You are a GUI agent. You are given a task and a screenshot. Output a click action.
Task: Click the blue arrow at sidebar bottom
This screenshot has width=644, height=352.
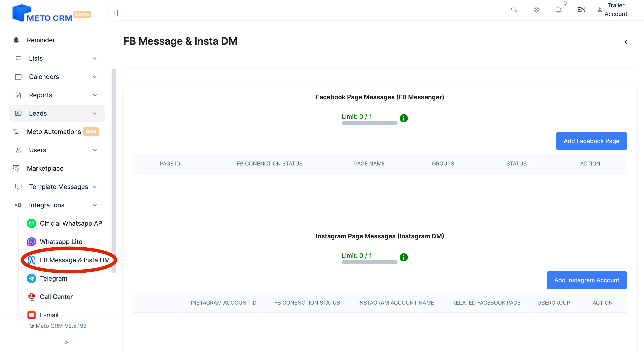(x=66, y=342)
